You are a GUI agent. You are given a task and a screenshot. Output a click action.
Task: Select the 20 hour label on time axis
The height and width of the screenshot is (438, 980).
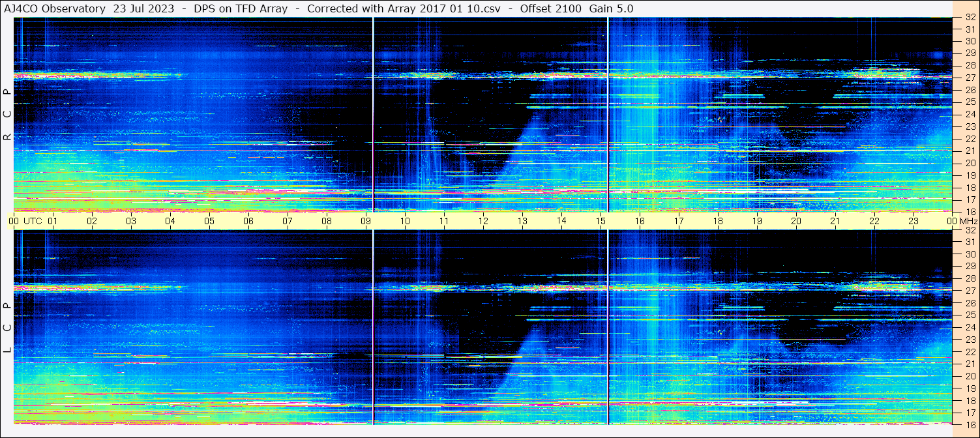point(796,221)
